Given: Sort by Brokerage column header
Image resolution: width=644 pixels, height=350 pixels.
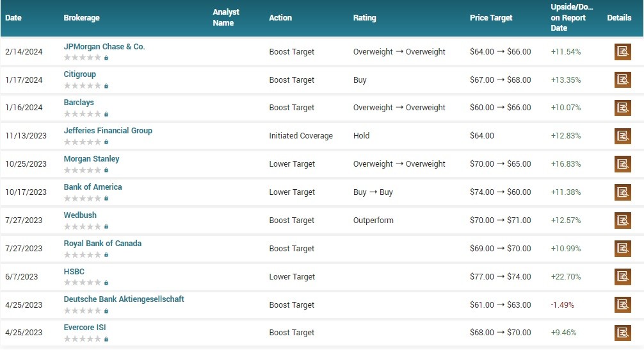Looking at the screenshot, I should click(x=81, y=18).
